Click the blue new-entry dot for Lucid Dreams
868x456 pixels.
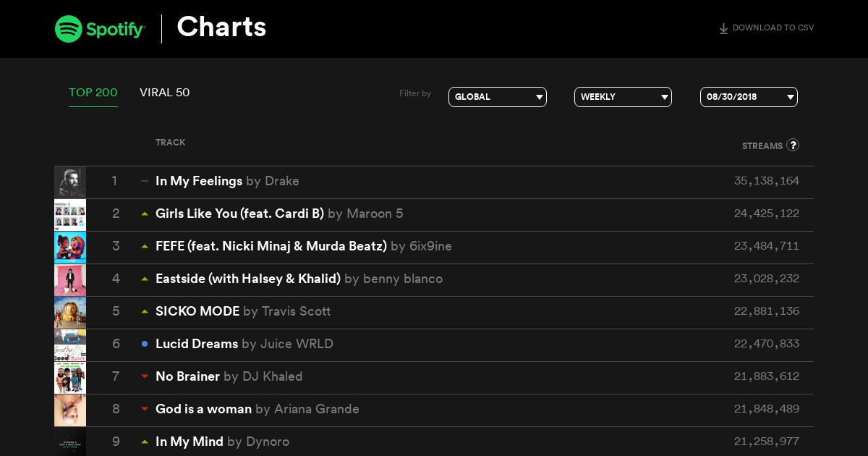(145, 344)
